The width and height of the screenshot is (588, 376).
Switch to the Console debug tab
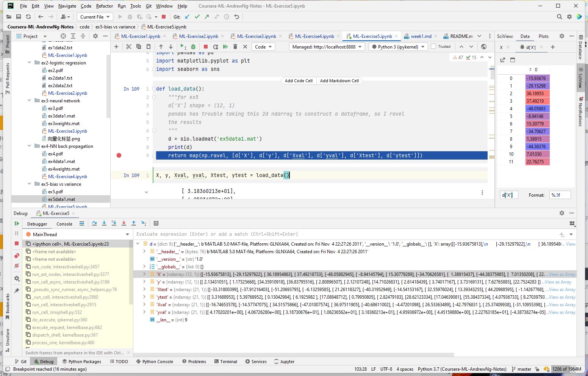point(64,224)
